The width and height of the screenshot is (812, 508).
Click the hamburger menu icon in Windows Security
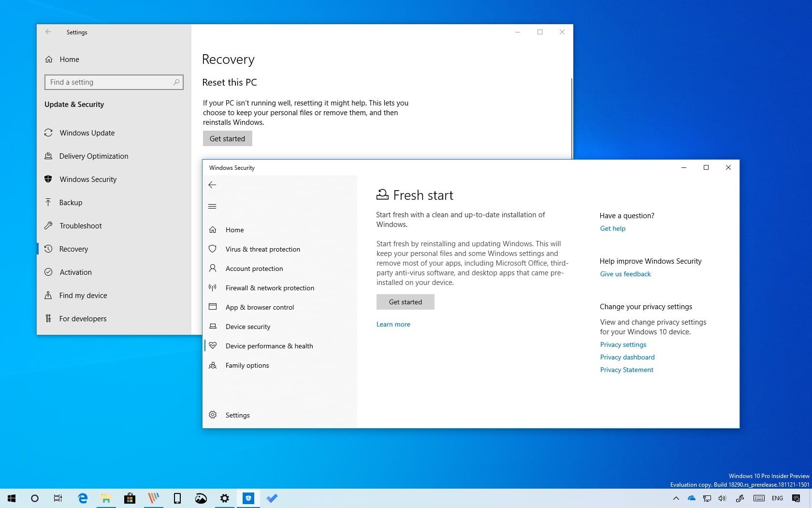coord(212,207)
